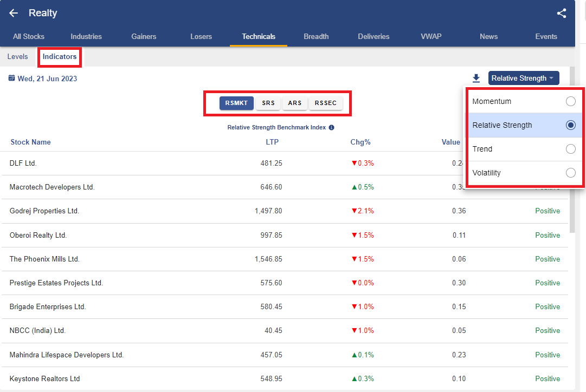Go back using the arrow icon

coord(14,13)
